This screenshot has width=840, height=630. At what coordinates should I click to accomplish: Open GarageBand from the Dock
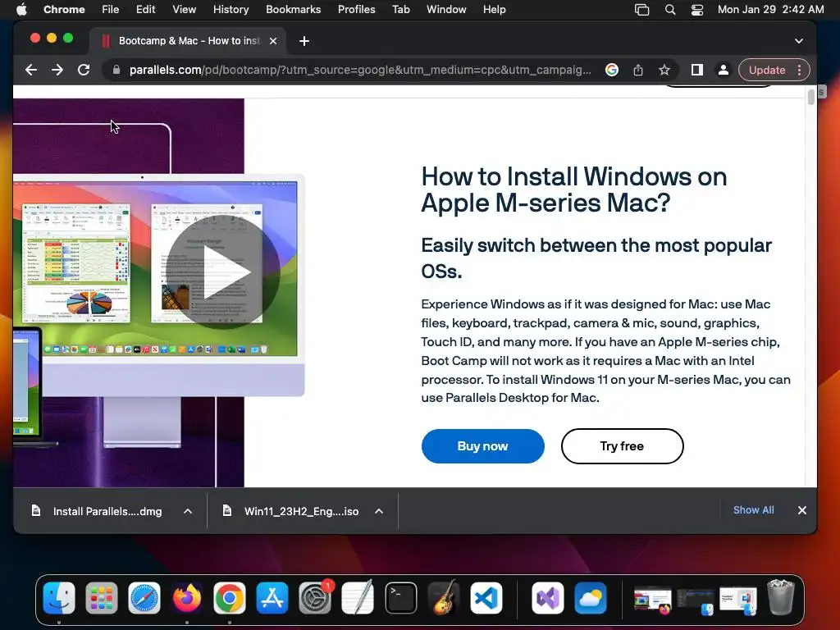coord(444,597)
